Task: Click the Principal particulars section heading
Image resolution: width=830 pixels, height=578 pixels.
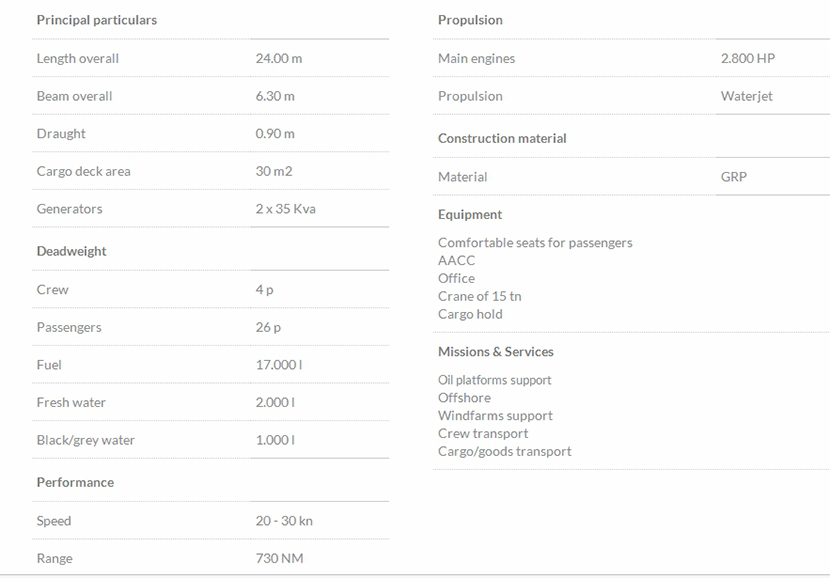Action: 96,20
